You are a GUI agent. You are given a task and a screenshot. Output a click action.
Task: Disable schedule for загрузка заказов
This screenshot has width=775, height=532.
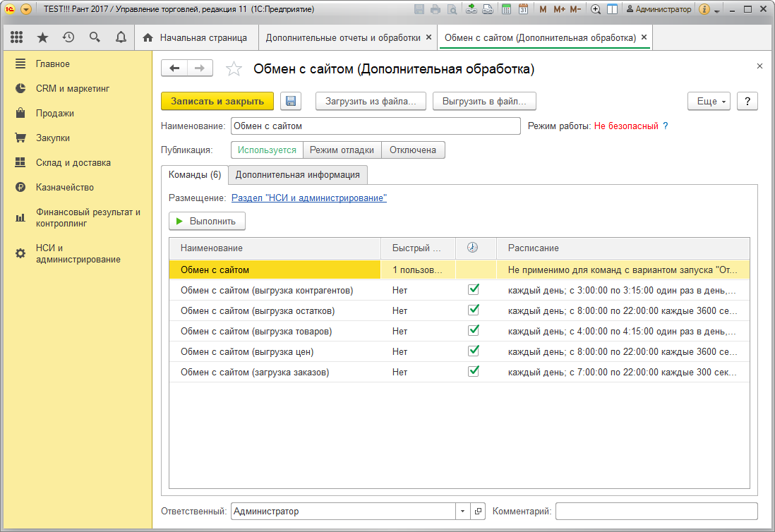474,371
